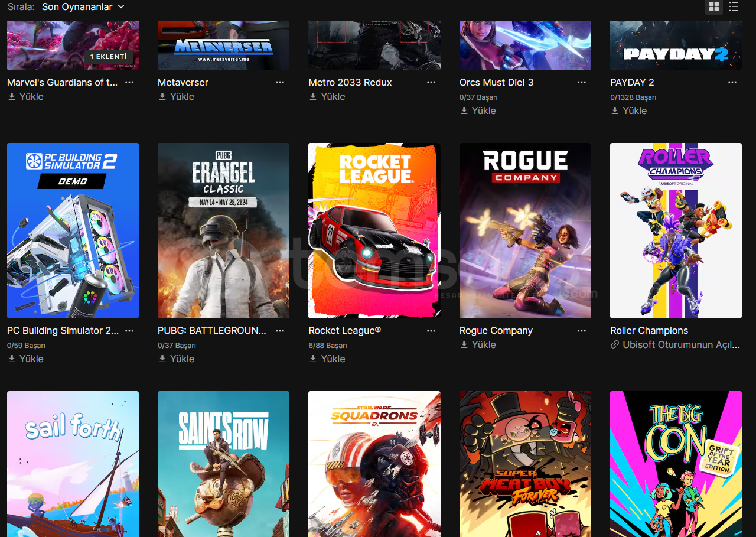Open the Saints Row cover art
The height and width of the screenshot is (537, 756).
[x=223, y=464]
